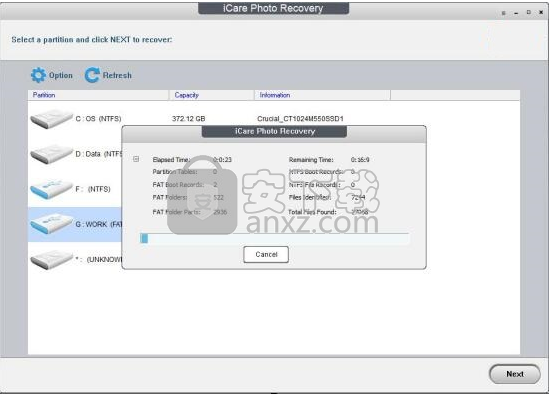This screenshot has height=394, width=550.
Task: Select the G: WORK drive icon
Action: 51,224
